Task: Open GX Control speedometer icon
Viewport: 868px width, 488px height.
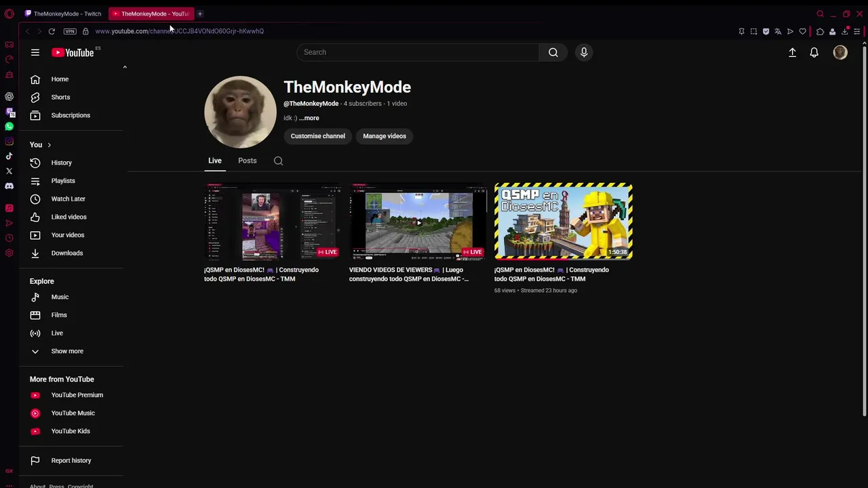Action: pyautogui.click(x=9, y=59)
